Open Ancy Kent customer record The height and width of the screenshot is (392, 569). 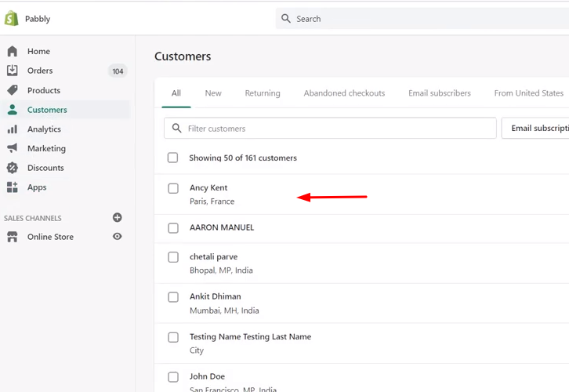[208, 187]
